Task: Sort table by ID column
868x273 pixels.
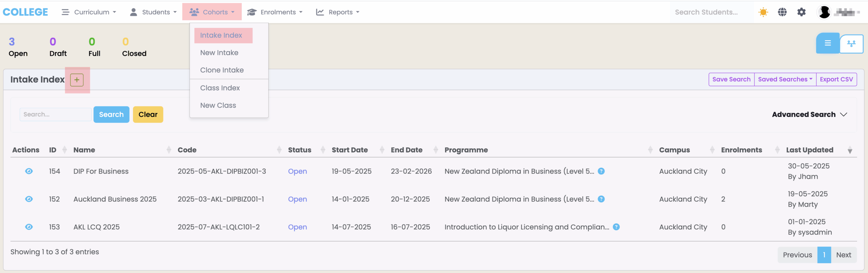Action: pos(58,150)
